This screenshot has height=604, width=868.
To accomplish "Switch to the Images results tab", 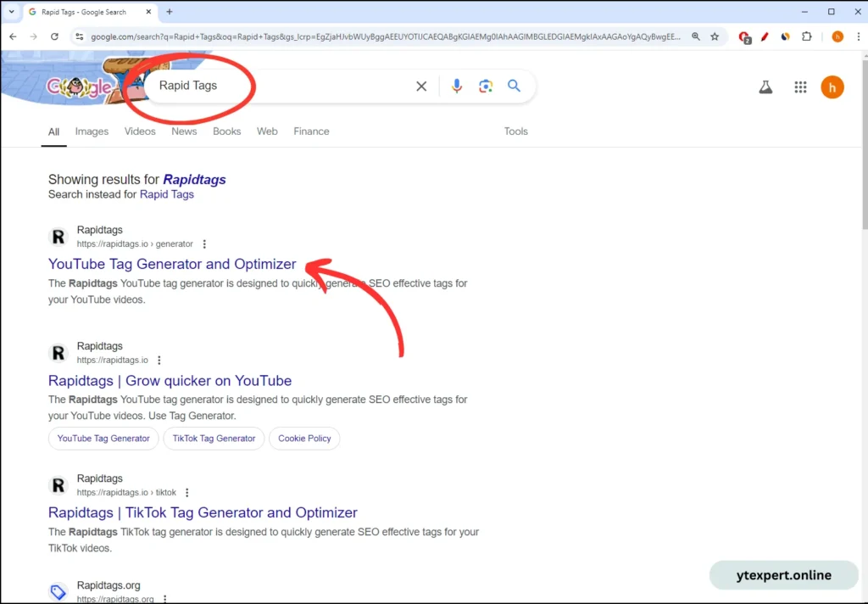I will (x=92, y=131).
